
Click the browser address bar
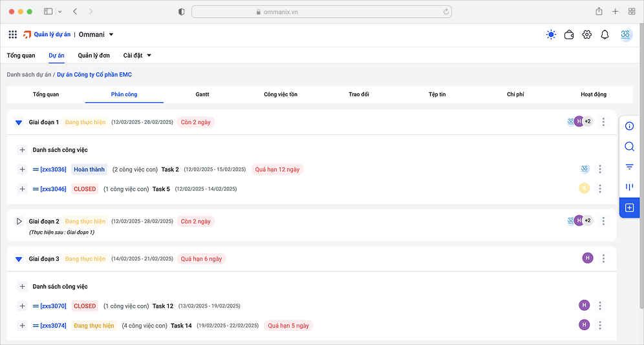tap(321, 12)
